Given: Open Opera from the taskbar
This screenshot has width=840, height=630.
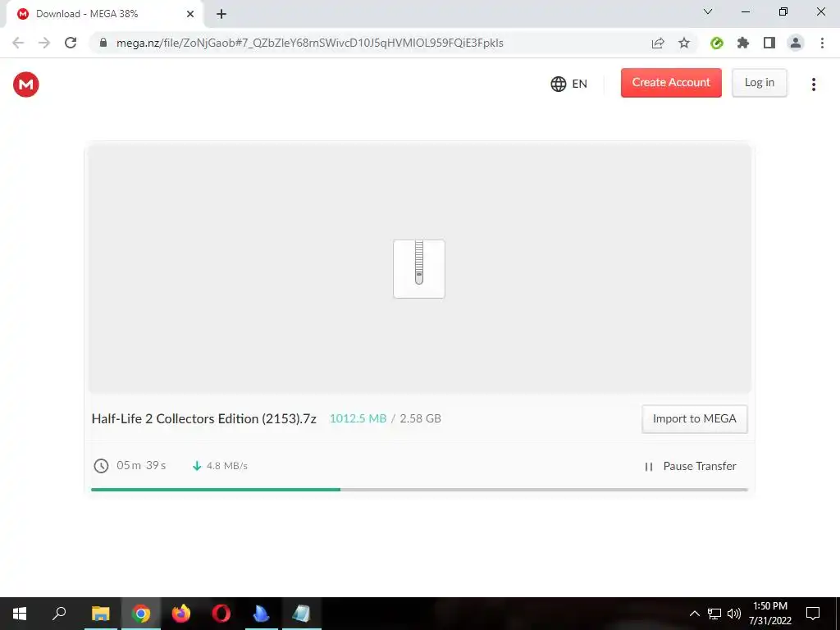Looking at the screenshot, I should tap(221, 614).
